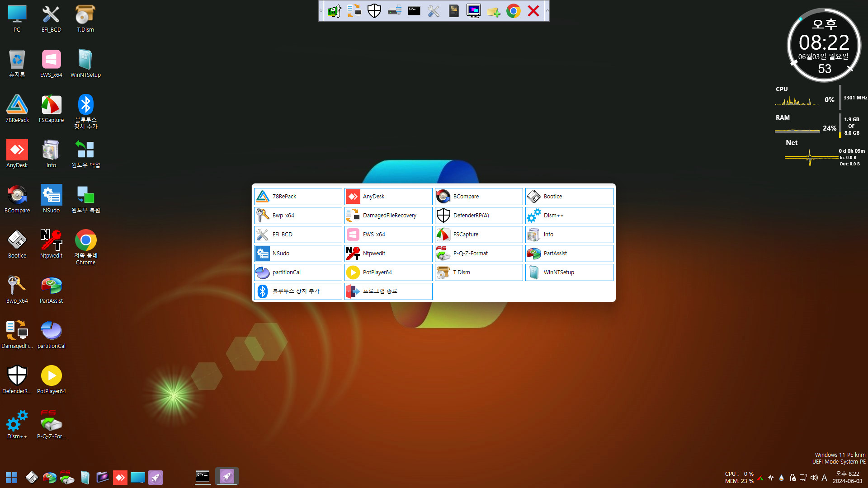Launch P-Q-Z-Format from the launcher panel

pos(479,253)
